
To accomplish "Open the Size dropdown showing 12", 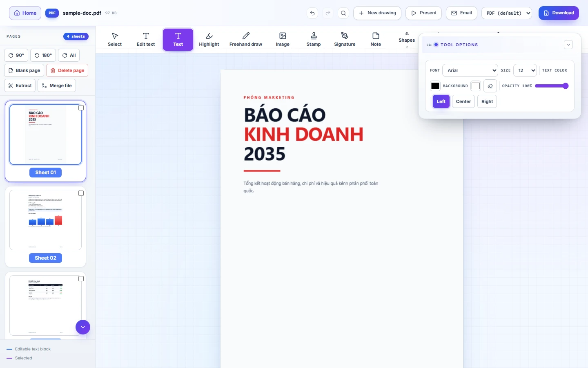I will click(525, 70).
